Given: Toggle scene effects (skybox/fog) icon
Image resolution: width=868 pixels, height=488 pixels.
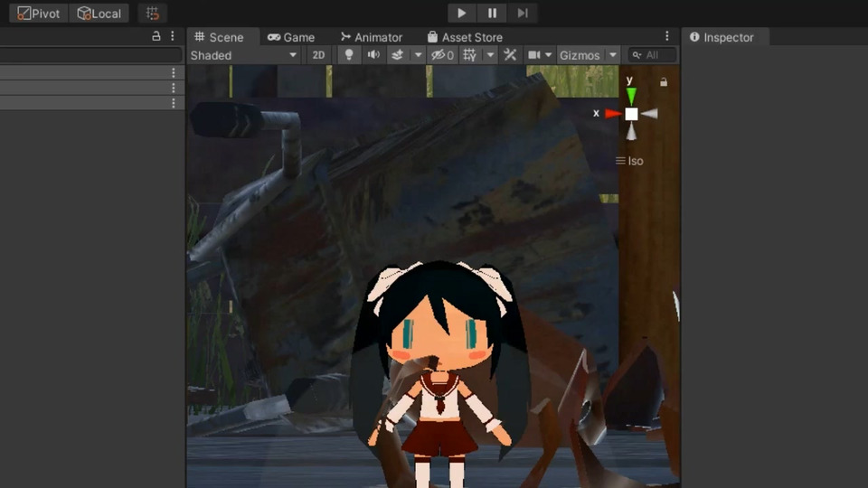Looking at the screenshot, I should [x=398, y=55].
